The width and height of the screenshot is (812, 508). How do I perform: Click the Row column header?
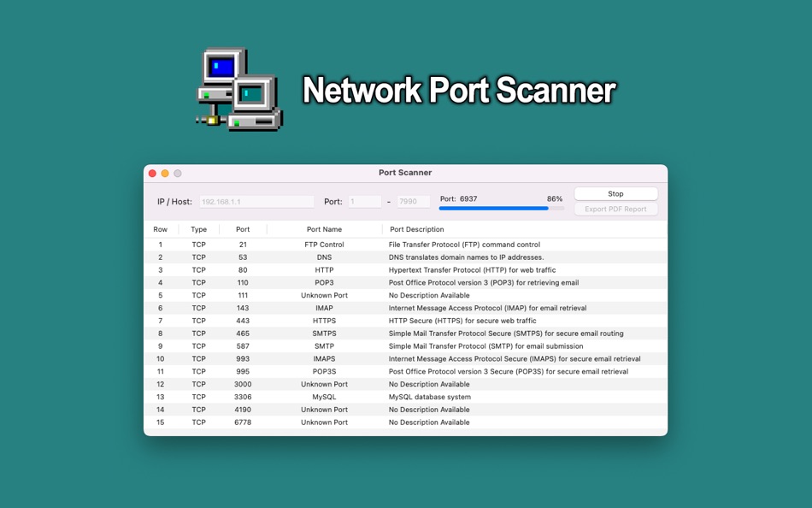160,229
